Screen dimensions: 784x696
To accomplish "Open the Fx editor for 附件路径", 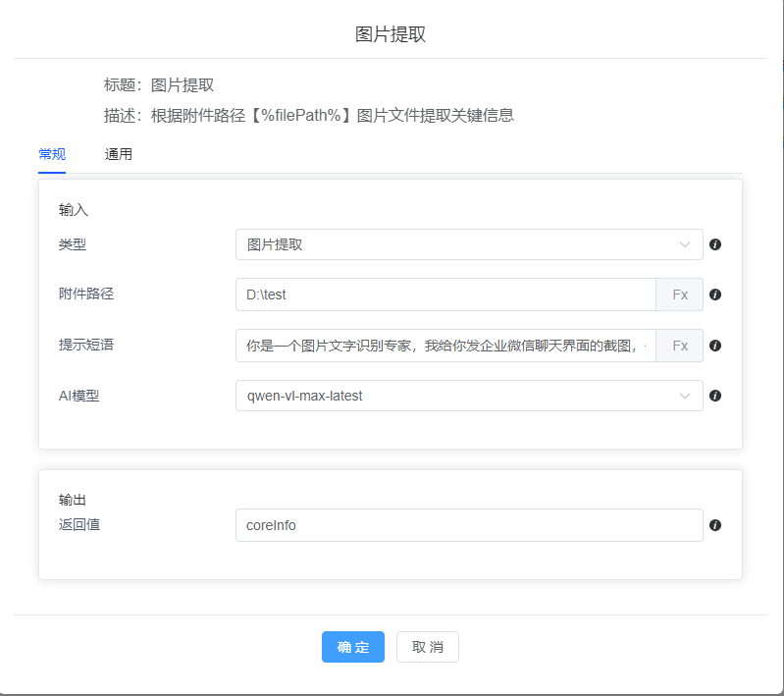I will [679, 294].
